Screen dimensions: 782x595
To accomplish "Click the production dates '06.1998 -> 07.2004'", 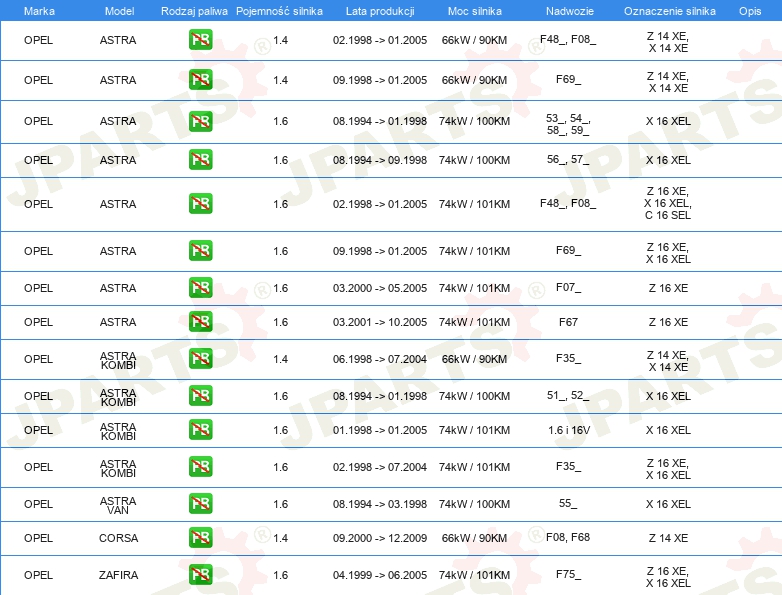I will 380,359.
